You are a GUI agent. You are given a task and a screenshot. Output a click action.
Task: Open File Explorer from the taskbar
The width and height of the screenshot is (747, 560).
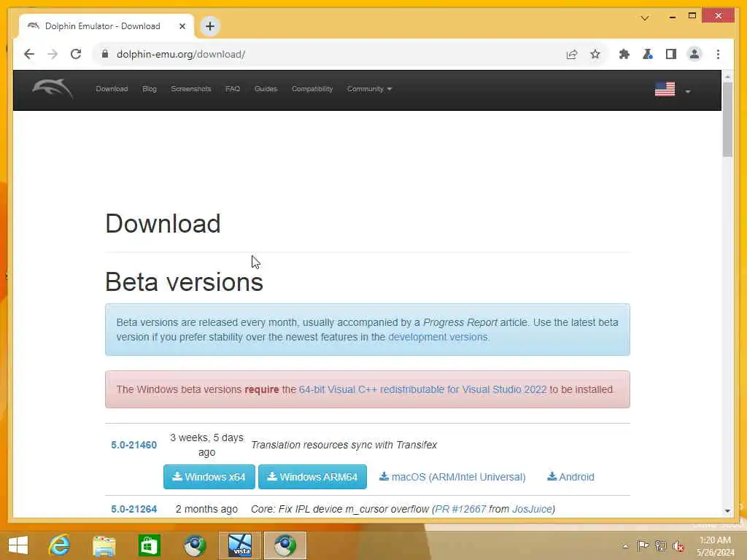point(104,545)
